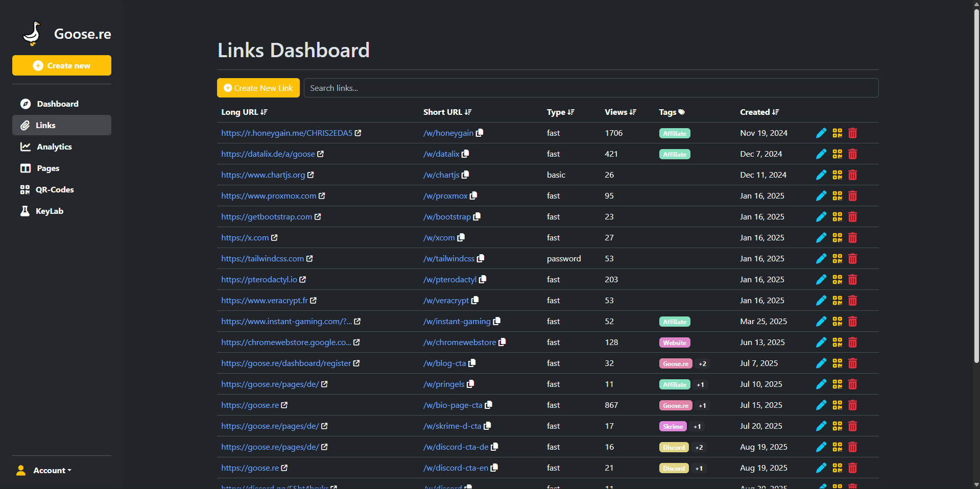Click the Search links field
The image size is (980, 489).
point(591,88)
